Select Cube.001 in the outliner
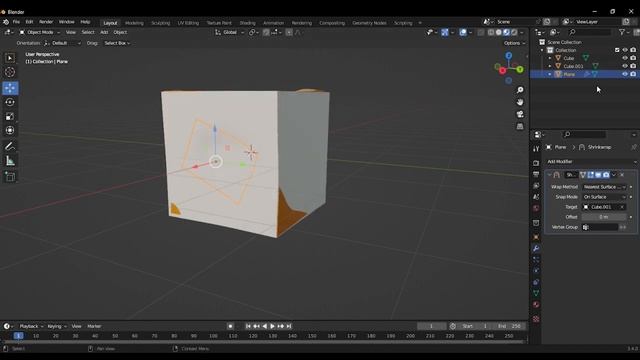This screenshot has width=640, height=360. (573, 66)
